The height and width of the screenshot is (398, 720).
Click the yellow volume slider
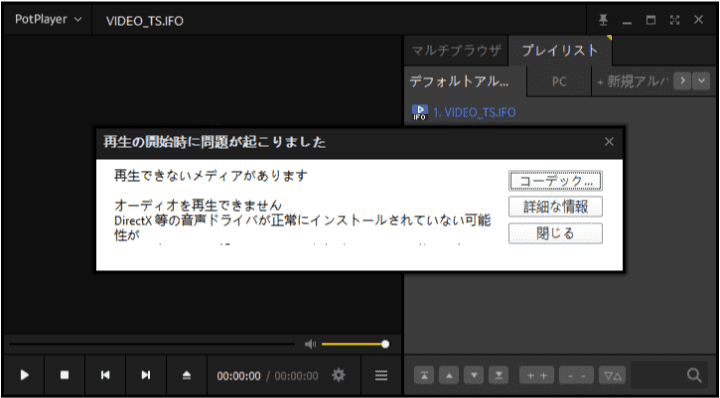[x=354, y=344]
